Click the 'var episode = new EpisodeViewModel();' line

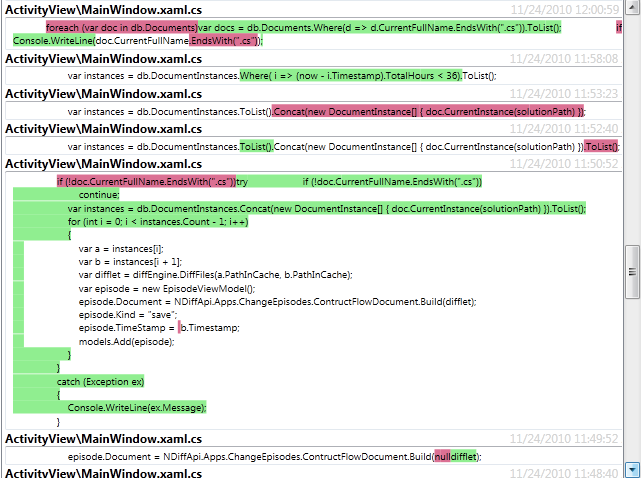[167, 288]
